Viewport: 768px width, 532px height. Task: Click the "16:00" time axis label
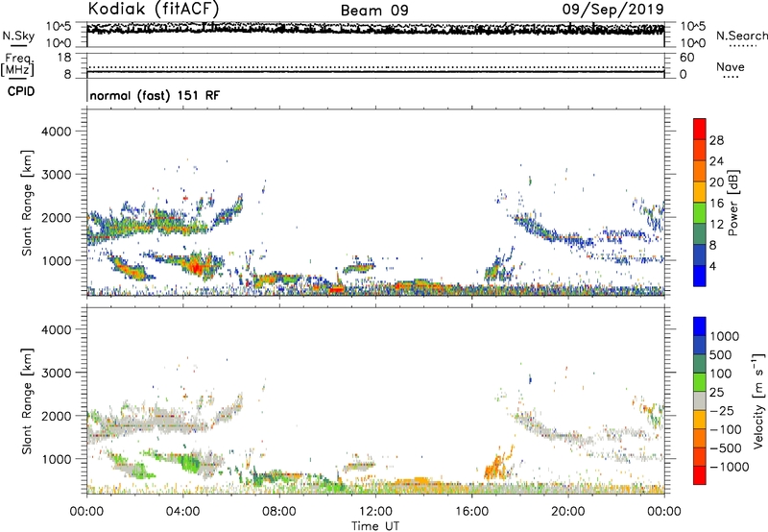(471, 512)
